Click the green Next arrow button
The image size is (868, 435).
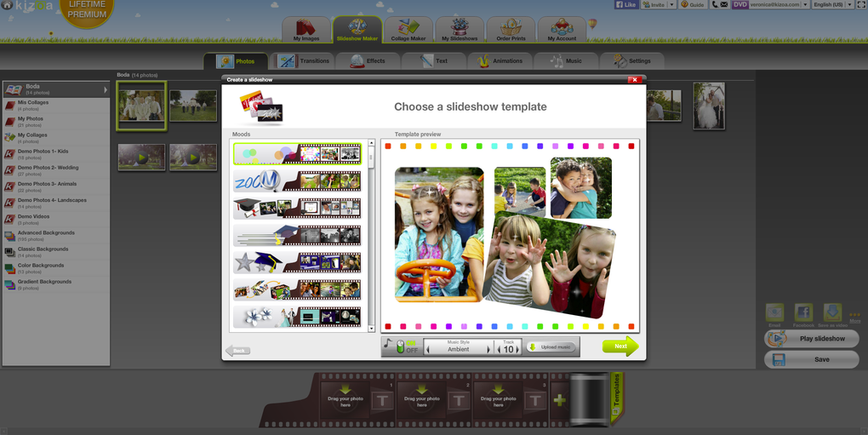click(x=620, y=346)
